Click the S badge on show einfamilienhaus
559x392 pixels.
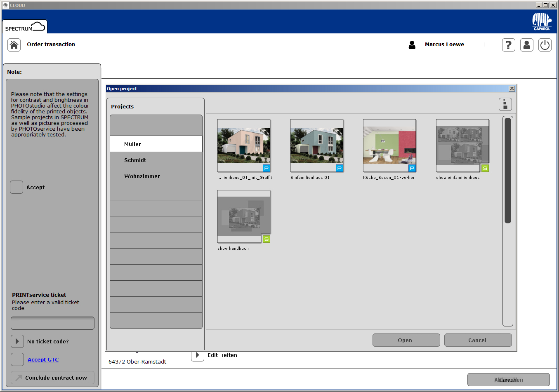[485, 168]
